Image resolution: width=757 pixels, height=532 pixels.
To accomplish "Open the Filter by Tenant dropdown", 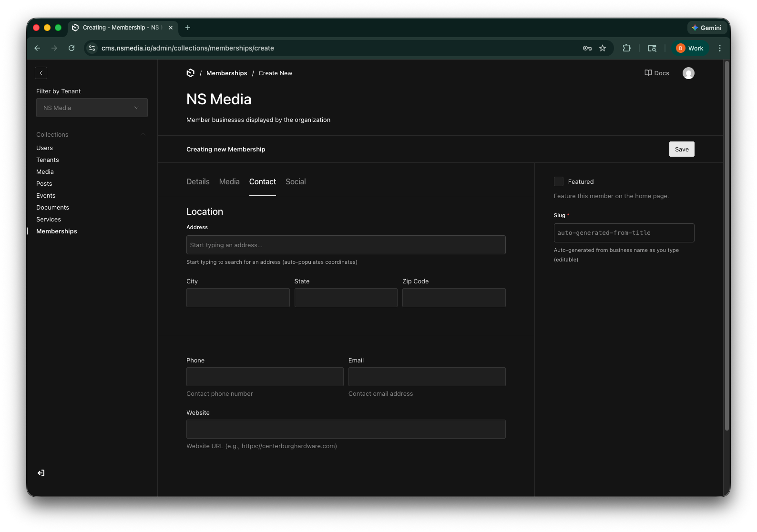I will [x=92, y=108].
